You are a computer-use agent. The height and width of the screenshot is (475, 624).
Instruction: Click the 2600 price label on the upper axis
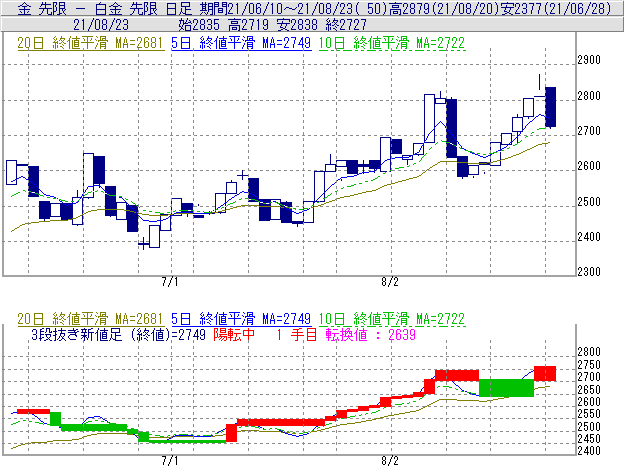coord(589,166)
